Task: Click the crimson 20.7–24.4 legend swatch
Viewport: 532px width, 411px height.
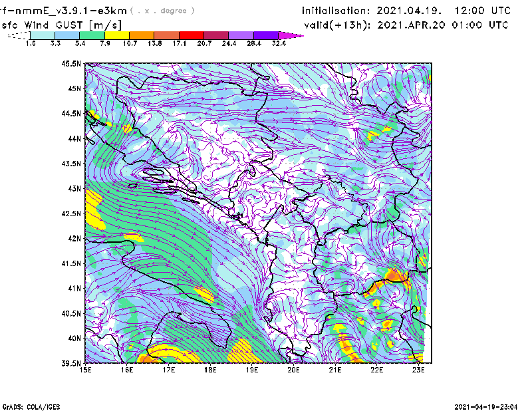Action: coord(217,35)
